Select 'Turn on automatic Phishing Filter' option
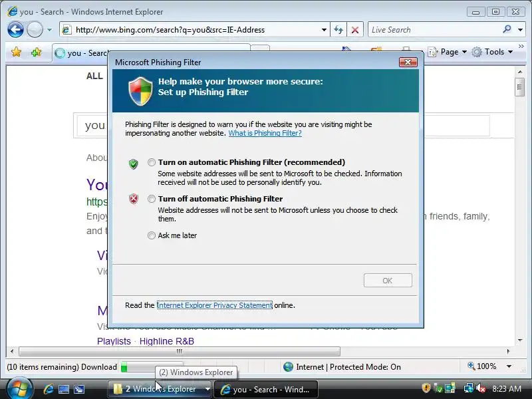The width and height of the screenshot is (532, 399). point(152,162)
